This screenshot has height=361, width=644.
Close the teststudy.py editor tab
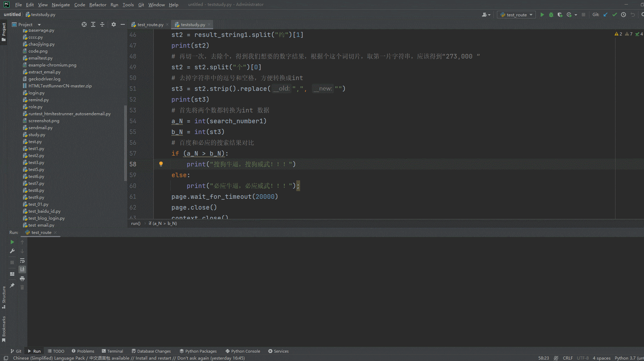(209, 24)
